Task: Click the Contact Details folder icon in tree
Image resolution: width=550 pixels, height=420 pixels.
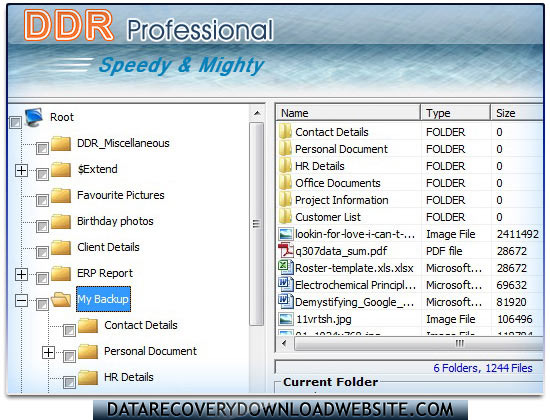Action: click(x=88, y=325)
